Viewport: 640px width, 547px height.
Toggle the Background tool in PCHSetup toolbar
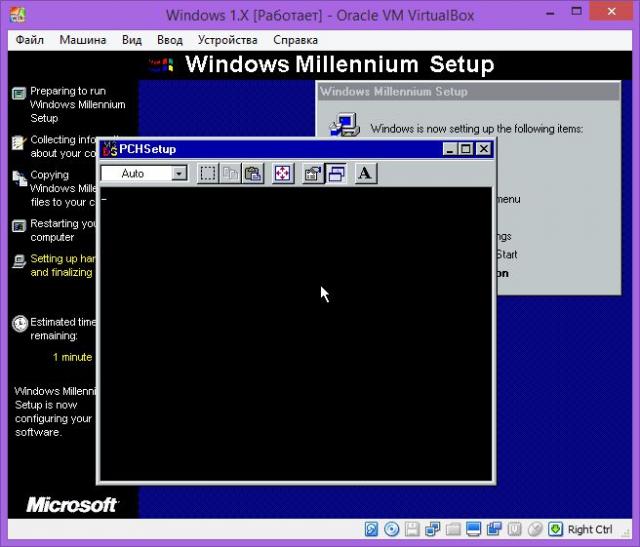coord(336,173)
